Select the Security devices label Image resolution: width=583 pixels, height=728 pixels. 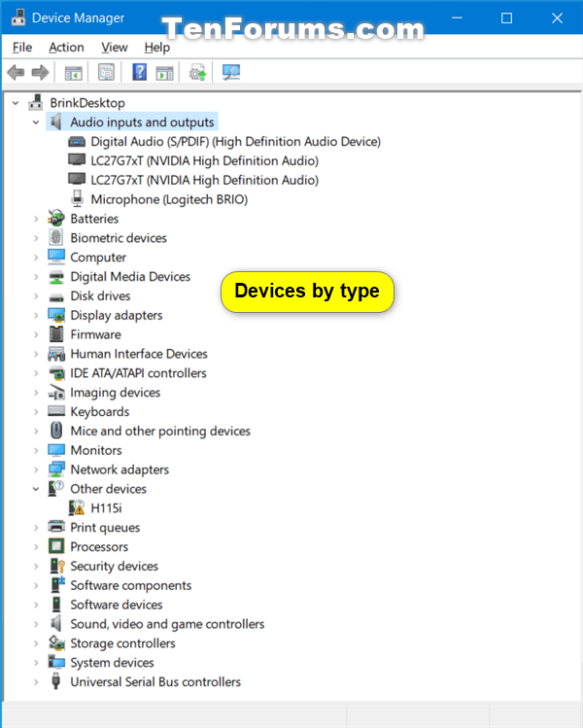(x=115, y=566)
